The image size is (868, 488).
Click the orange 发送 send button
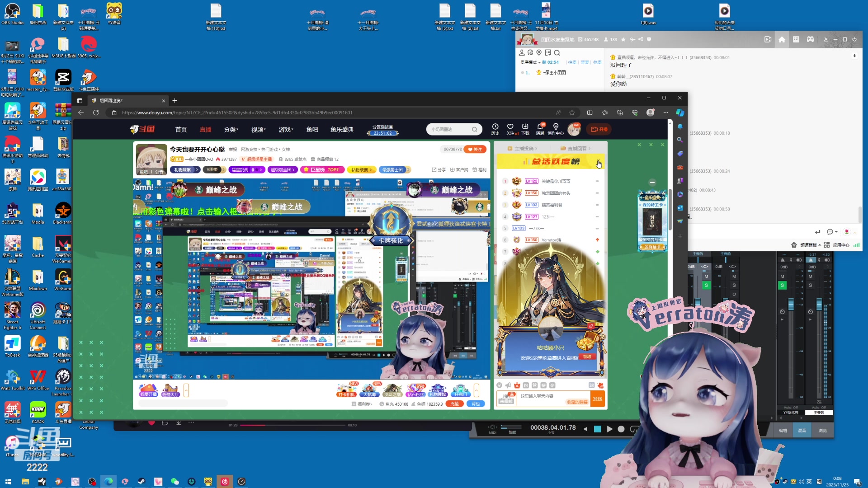597,399
